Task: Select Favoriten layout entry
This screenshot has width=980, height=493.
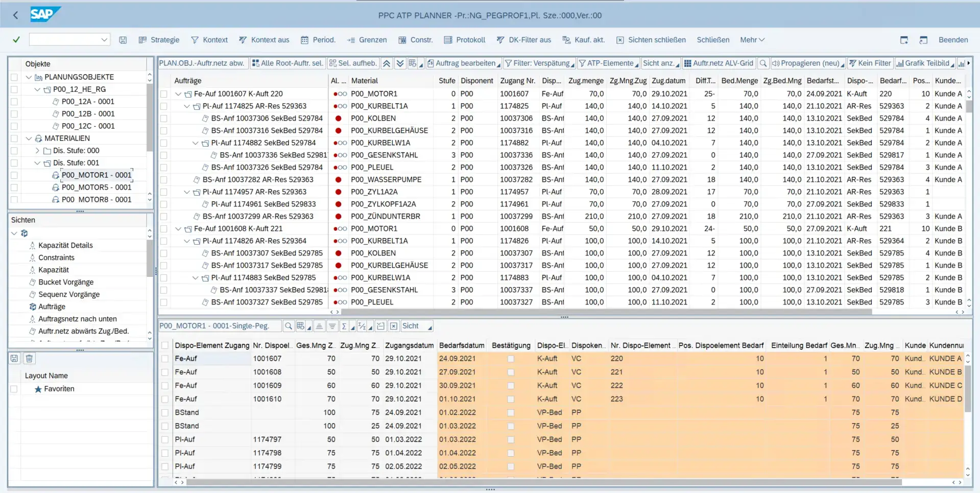Action: (59, 389)
